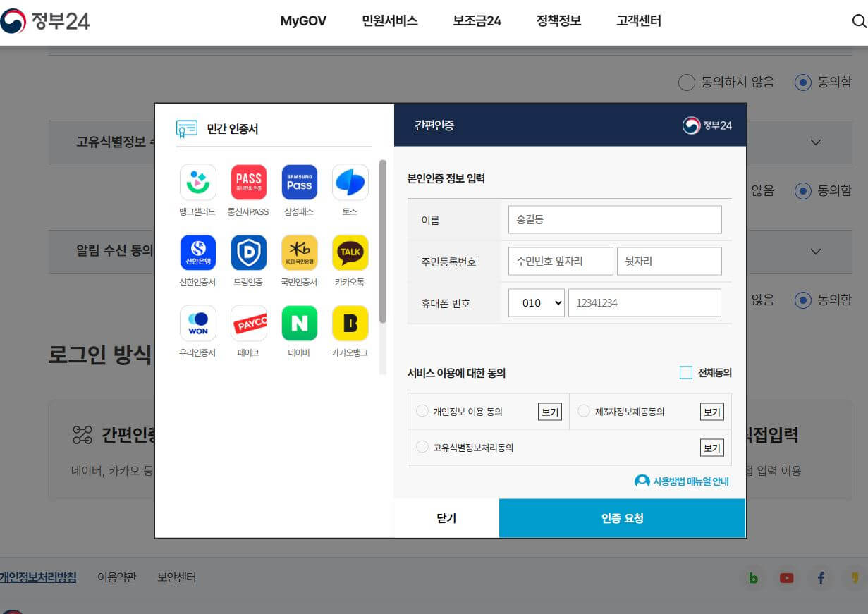Viewport: 868px width, 614px height.
Task: Select the 신한인증서 icon
Action: click(198, 253)
